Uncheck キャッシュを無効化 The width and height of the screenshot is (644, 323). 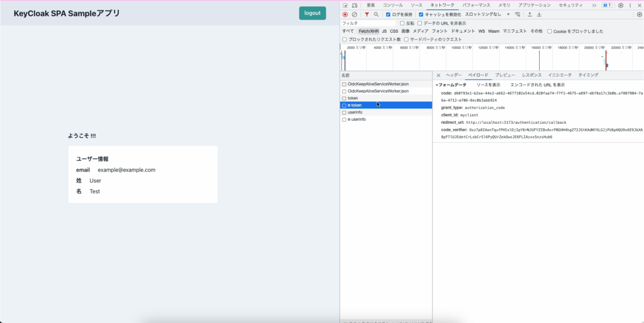pos(421,14)
